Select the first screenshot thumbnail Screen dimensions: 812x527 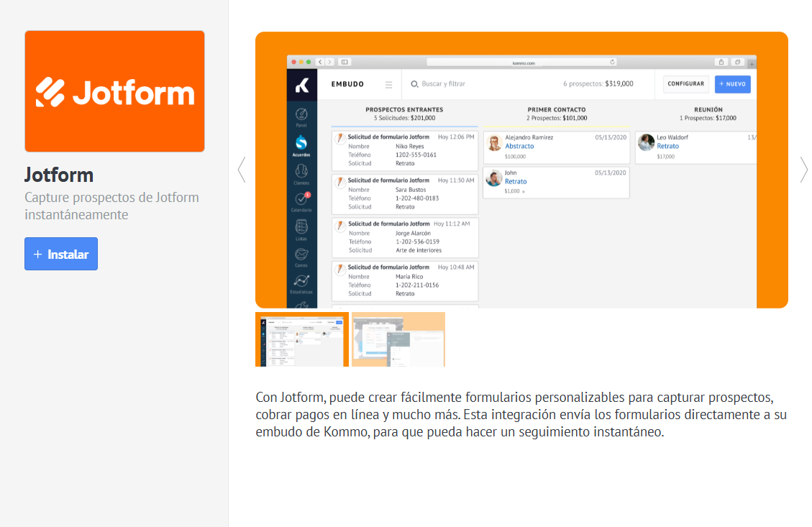click(x=302, y=339)
